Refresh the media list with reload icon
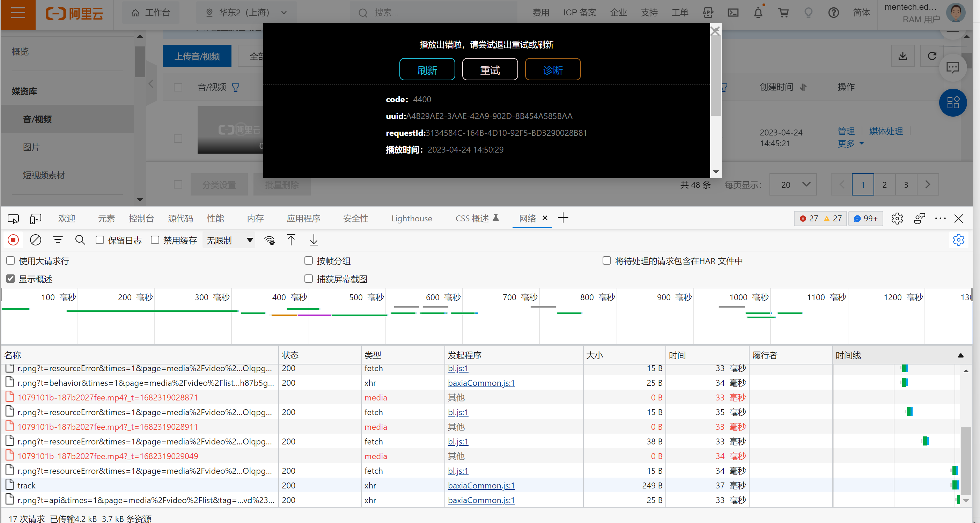The image size is (980, 523). (932, 56)
